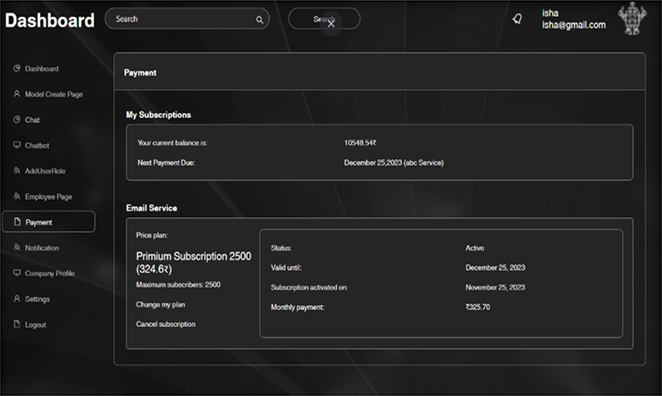
Task: Open notifications via the bell icon
Action: point(517,19)
